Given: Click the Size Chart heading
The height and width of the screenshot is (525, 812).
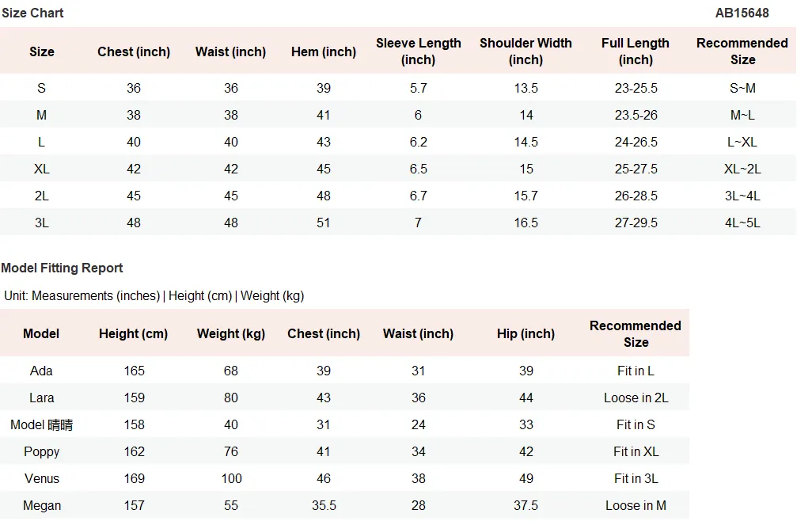Looking at the screenshot, I should coord(32,13).
